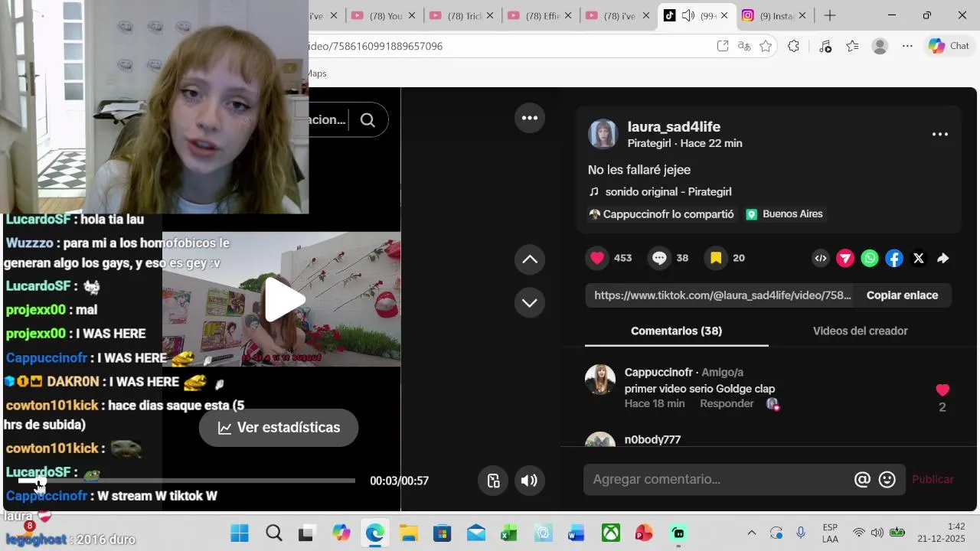
Task: Open laura_sad4life avatar in post header
Action: (603, 134)
